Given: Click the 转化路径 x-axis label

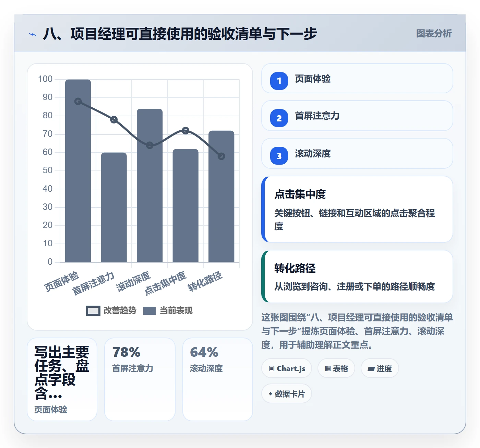Looking at the screenshot, I should tap(205, 282).
